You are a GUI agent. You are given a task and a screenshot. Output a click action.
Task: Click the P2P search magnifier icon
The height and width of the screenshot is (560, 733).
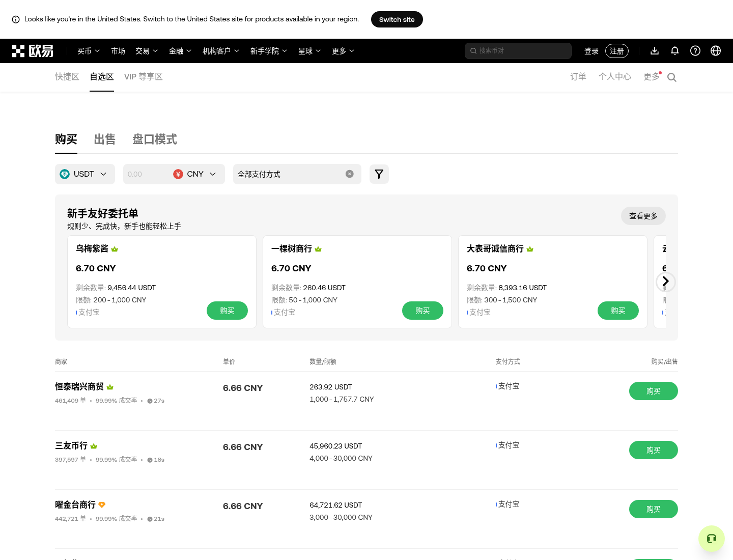click(x=672, y=77)
